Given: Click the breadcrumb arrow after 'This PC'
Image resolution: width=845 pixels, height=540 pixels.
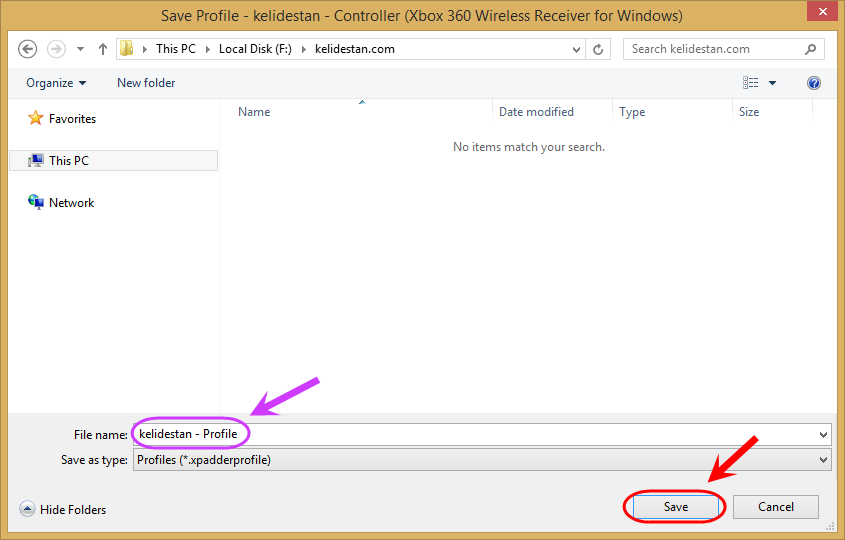Looking at the screenshot, I should point(207,49).
